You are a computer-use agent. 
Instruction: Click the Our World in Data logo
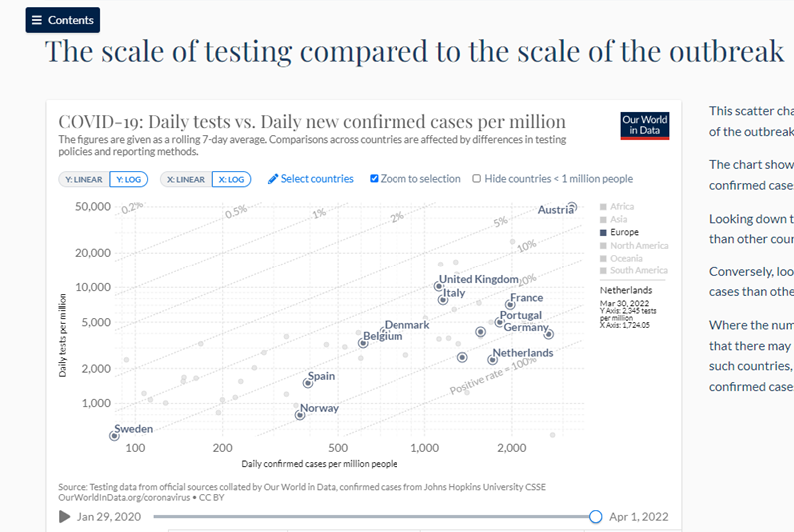pyautogui.click(x=644, y=126)
